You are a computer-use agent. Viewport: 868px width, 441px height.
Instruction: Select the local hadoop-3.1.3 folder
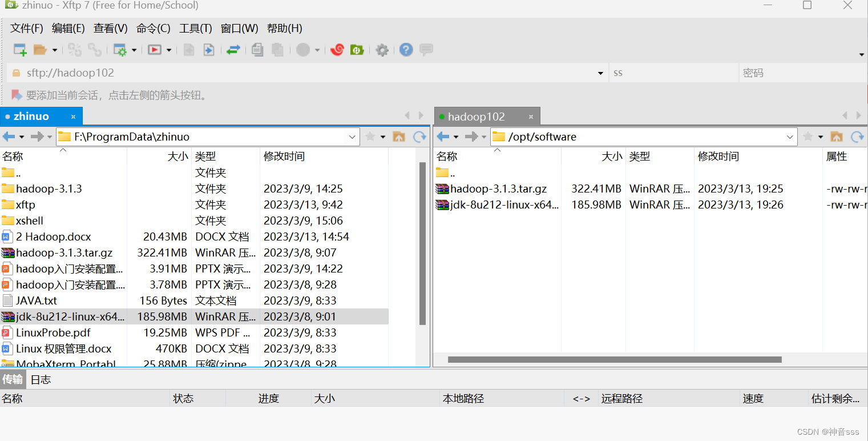[x=194, y=189]
